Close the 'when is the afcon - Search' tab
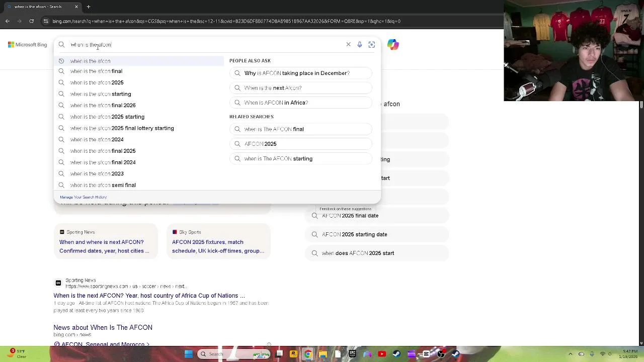 [x=76, y=7]
